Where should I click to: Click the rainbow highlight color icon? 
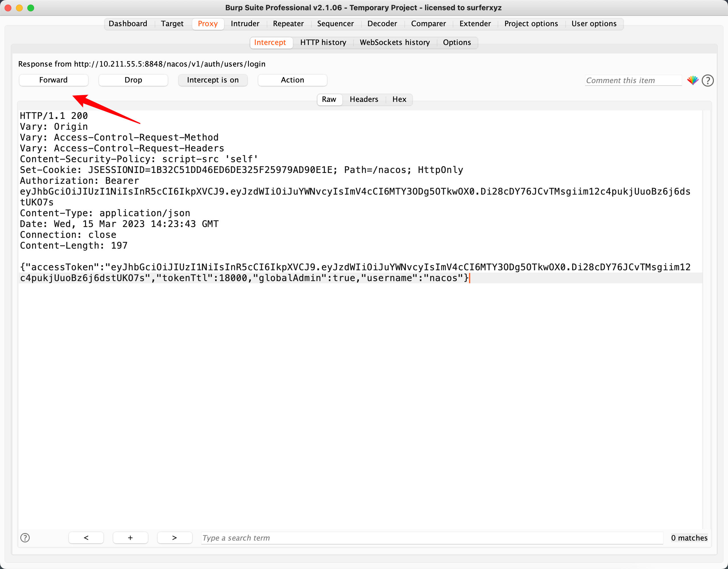click(693, 81)
